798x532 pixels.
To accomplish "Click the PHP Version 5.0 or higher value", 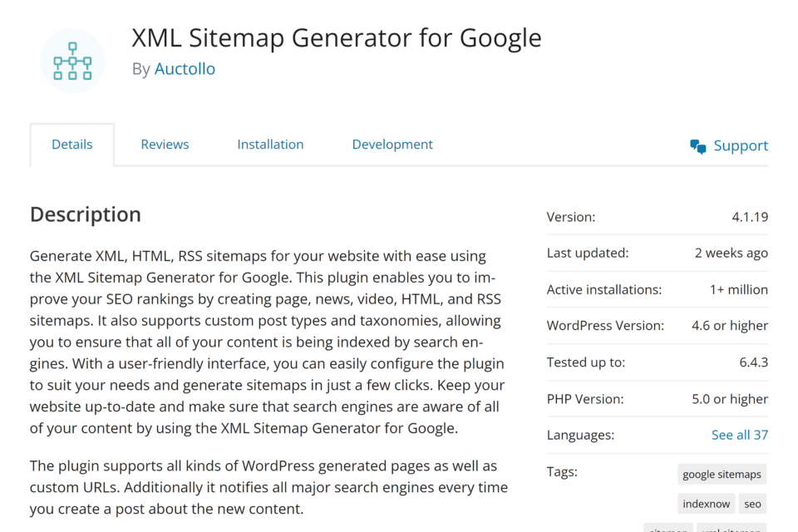I will tap(729, 399).
